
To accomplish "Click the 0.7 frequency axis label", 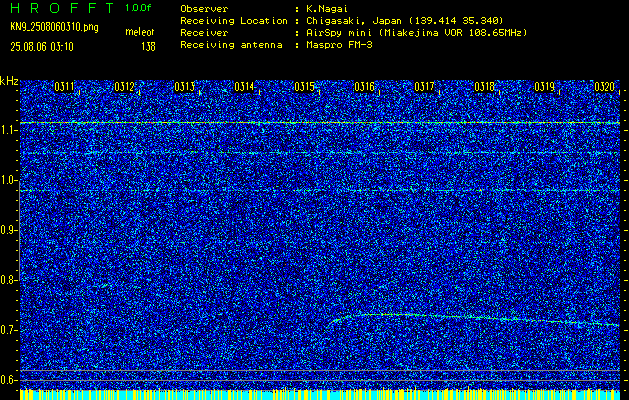I will click(8, 330).
